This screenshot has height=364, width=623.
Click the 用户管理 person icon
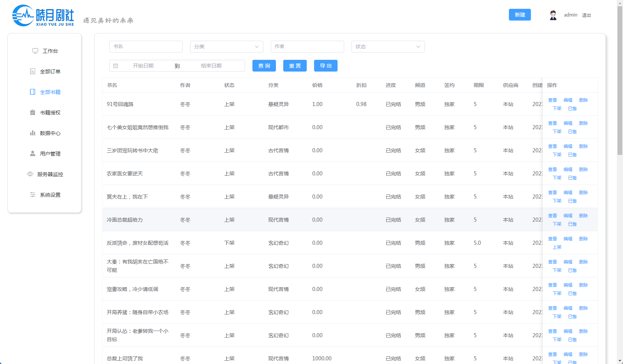tap(33, 153)
